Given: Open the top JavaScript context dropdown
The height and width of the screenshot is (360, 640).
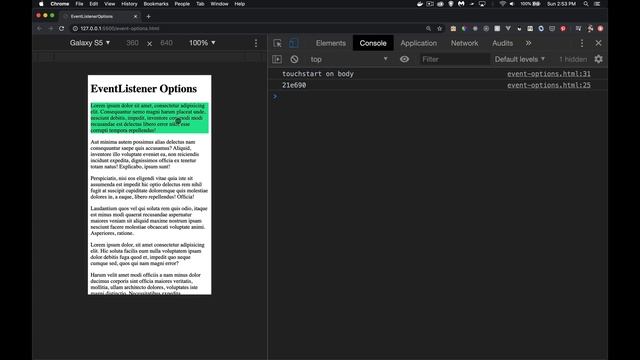Looking at the screenshot, I should pos(349,59).
